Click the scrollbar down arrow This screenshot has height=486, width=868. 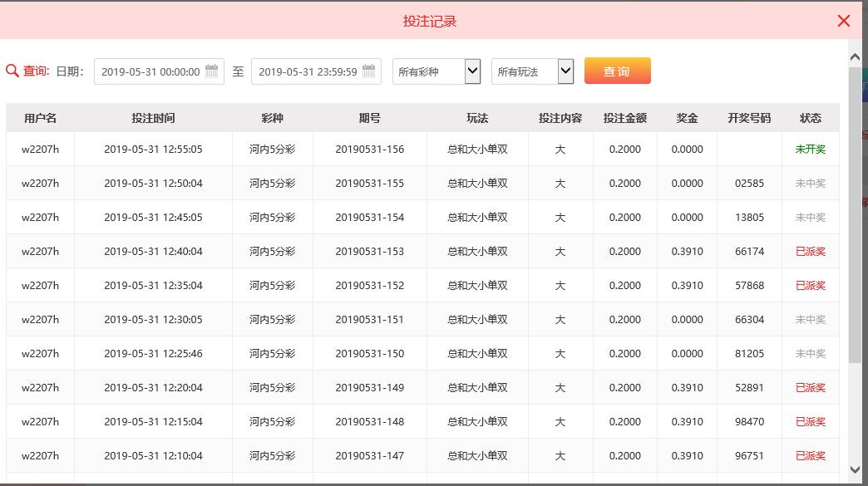pos(855,469)
